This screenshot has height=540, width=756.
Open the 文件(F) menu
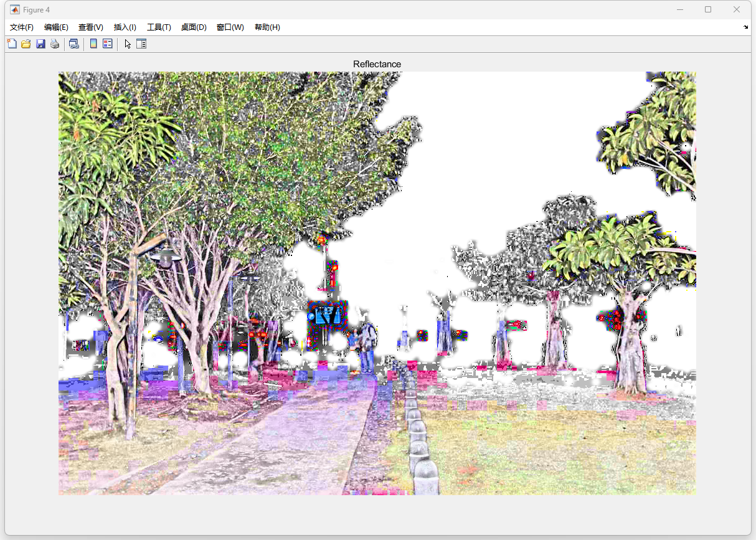[22, 27]
